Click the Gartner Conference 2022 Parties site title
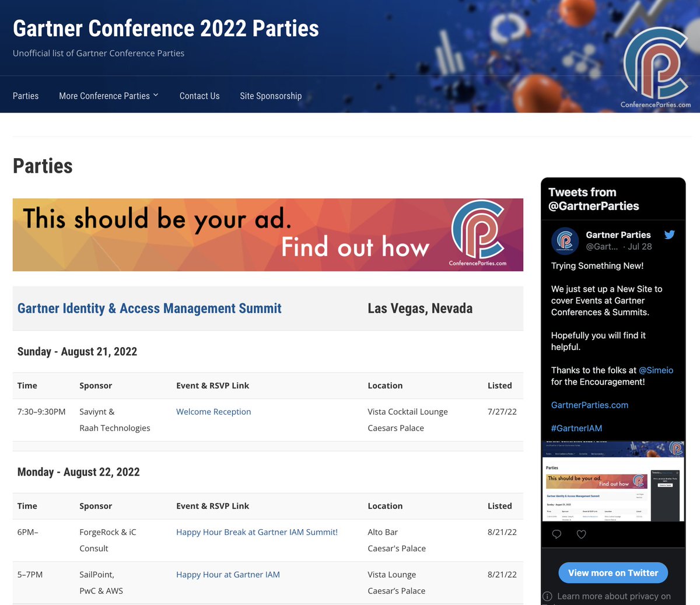Image resolution: width=700 pixels, height=605 pixels. [166, 28]
